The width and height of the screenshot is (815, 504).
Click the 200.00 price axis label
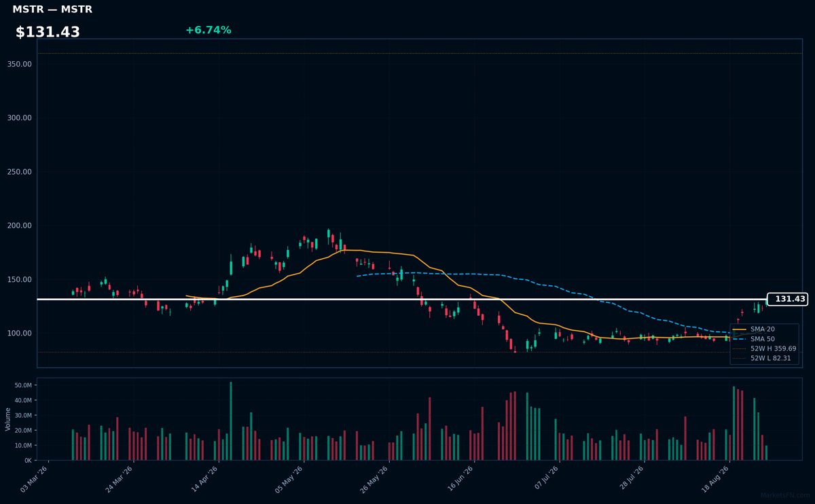pyautogui.click(x=20, y=226)
